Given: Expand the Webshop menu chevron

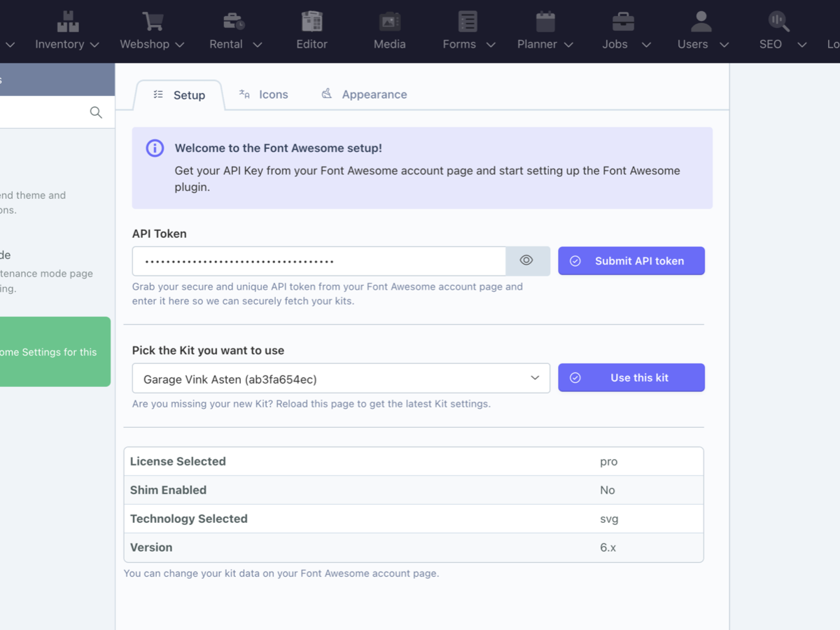Looking at the screenshot, I should (180, 45).
